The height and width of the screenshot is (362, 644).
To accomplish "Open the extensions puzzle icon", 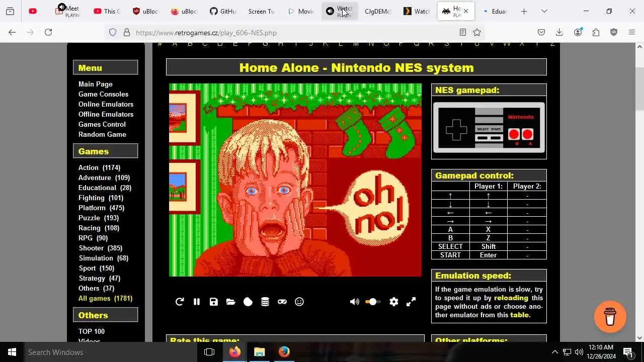I will point(596,32).
